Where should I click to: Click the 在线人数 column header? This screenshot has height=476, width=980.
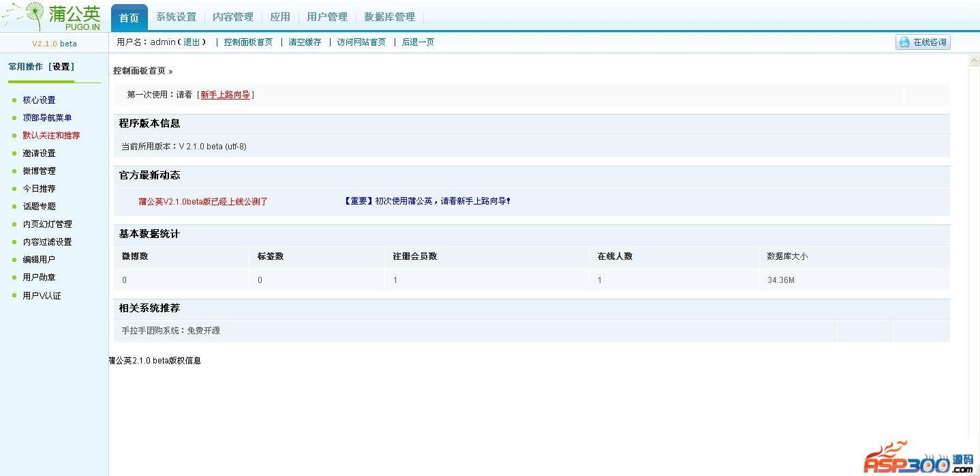(615, 256)
